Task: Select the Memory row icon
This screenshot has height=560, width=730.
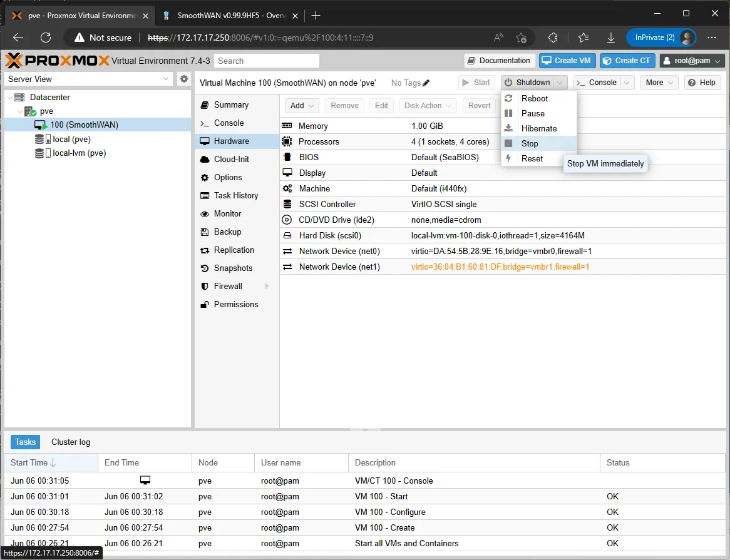Action: 287,126
